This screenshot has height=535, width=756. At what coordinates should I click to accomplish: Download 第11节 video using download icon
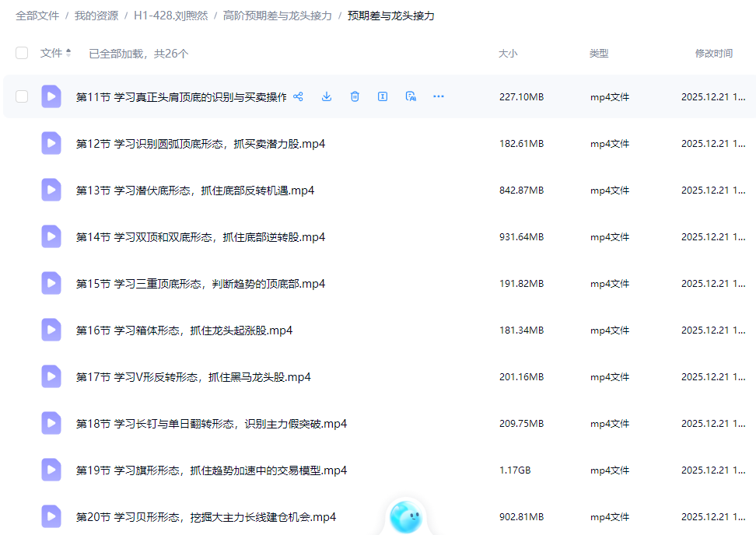pyautogui.click(x=326, y=96)
